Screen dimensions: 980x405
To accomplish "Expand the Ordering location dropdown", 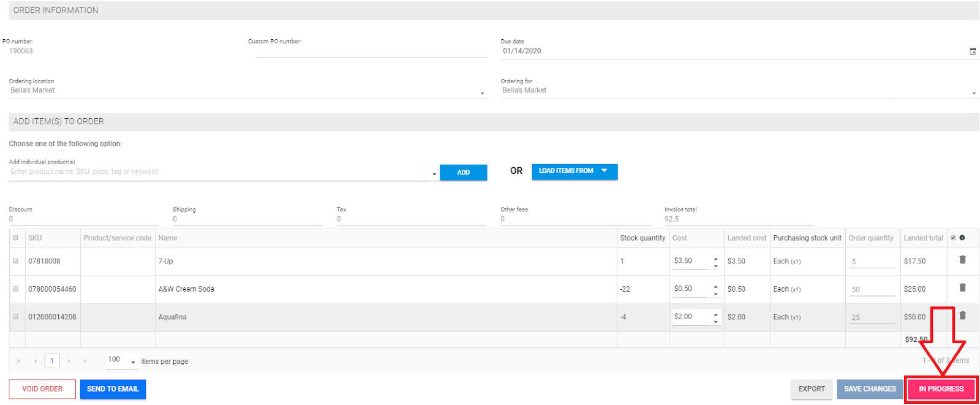I will click(483, 93).
